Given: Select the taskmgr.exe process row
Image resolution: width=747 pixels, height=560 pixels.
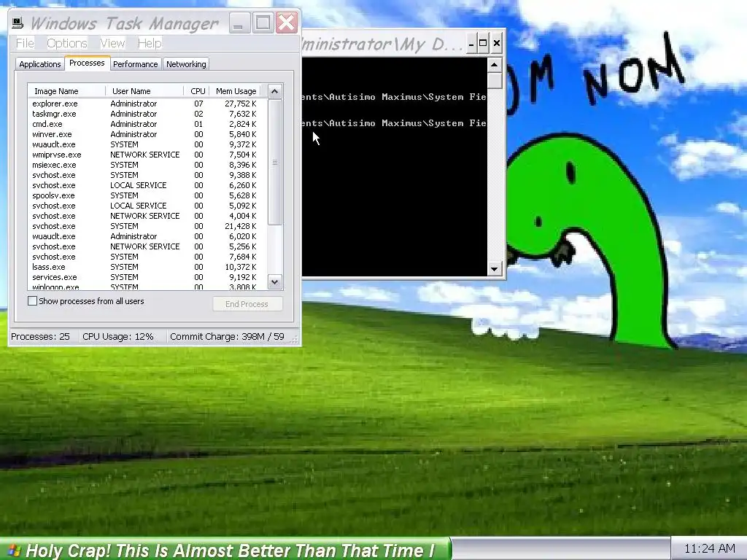Looking at the screenshot, I should (146, 114).
